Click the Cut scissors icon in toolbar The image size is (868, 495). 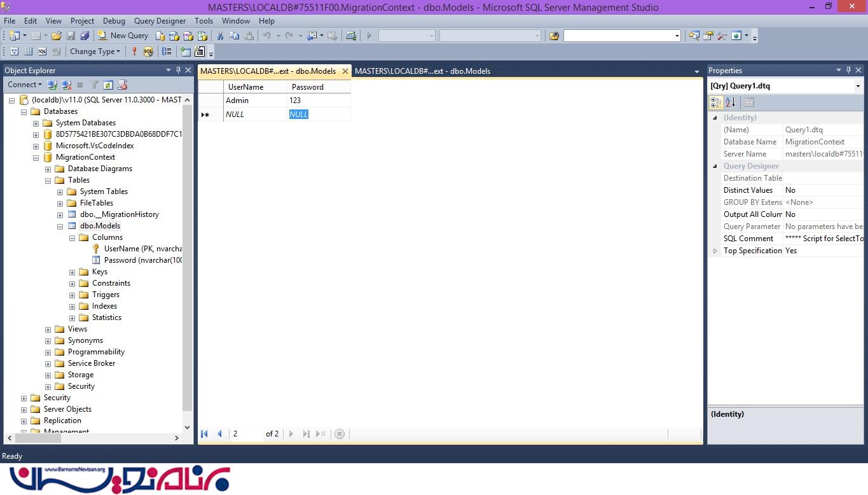point(220,36)
